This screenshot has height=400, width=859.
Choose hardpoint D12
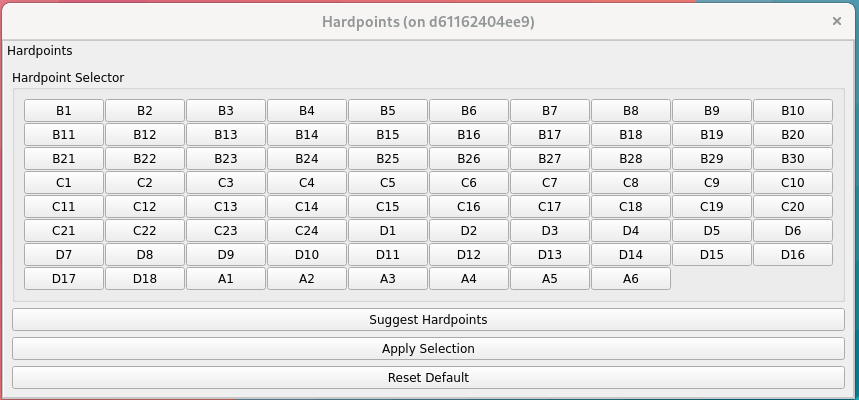[x=469, y=255]
